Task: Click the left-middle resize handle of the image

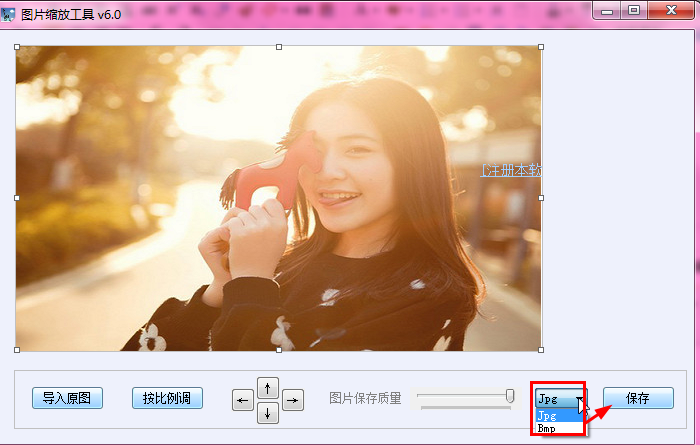Action: click(x=17, y=198)
